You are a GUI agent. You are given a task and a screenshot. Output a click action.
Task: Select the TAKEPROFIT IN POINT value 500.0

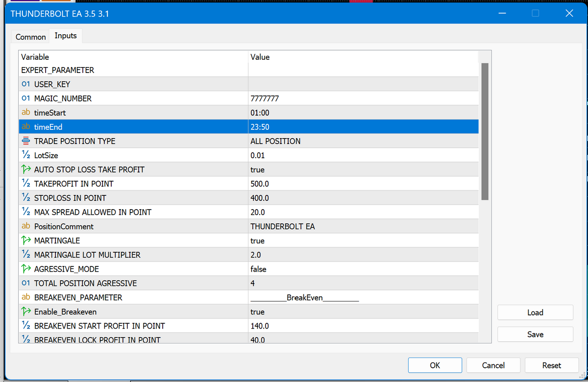coord(363,184)
